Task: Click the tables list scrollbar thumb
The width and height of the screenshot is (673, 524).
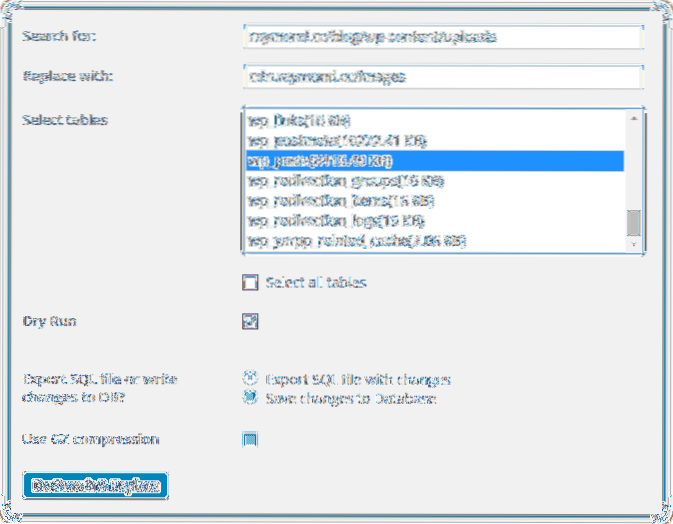Action: [x=633, y=221]
